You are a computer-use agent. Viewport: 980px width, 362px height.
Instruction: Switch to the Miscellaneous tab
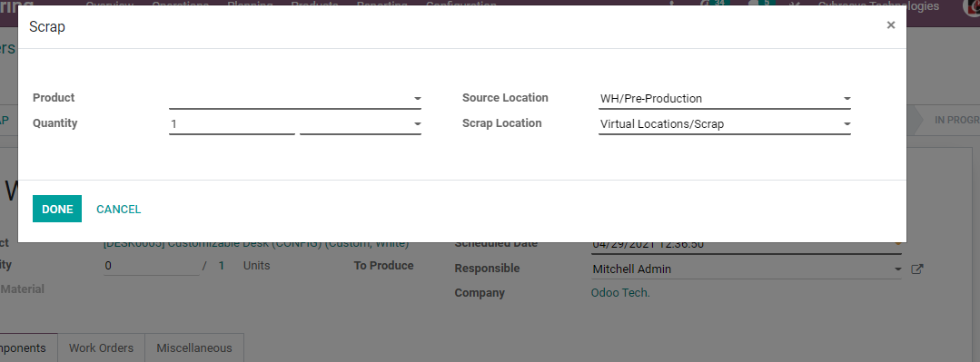click(x=194, y=348)
